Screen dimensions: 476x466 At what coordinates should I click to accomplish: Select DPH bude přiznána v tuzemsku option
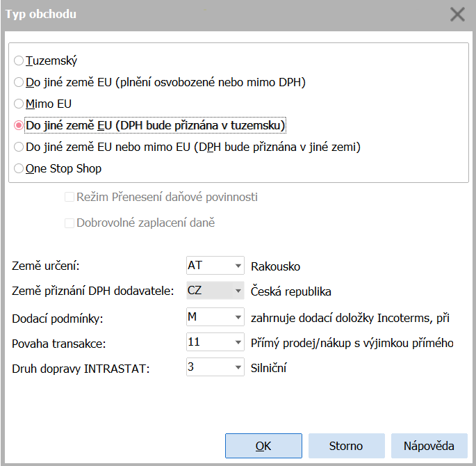(19, 126)
